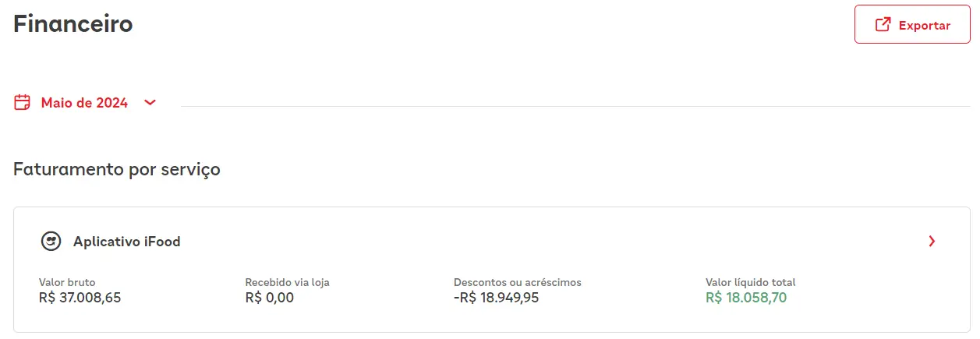Select the R$ 37.008,65 gross value

pyautogui.click(x=80, y=298)
